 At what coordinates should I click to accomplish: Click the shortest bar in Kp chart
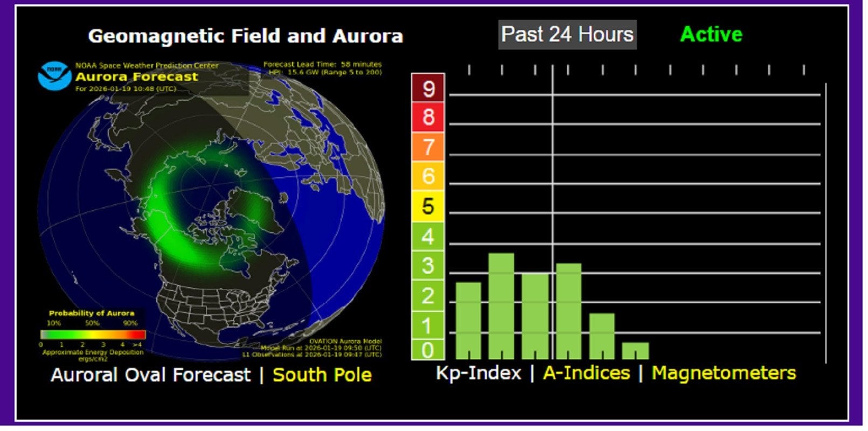coord(635,351)
